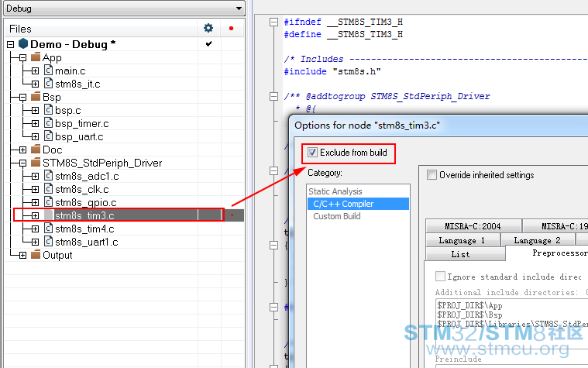
Task: Click the Bsp folder icon
Action: (36, 97)
